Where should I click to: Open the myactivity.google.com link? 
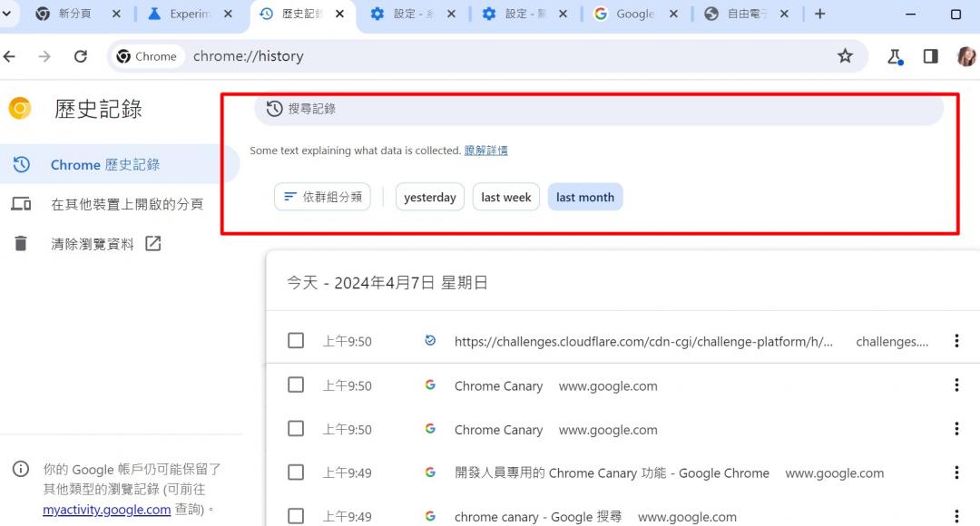pyautogui.click(x=106, y=510)
